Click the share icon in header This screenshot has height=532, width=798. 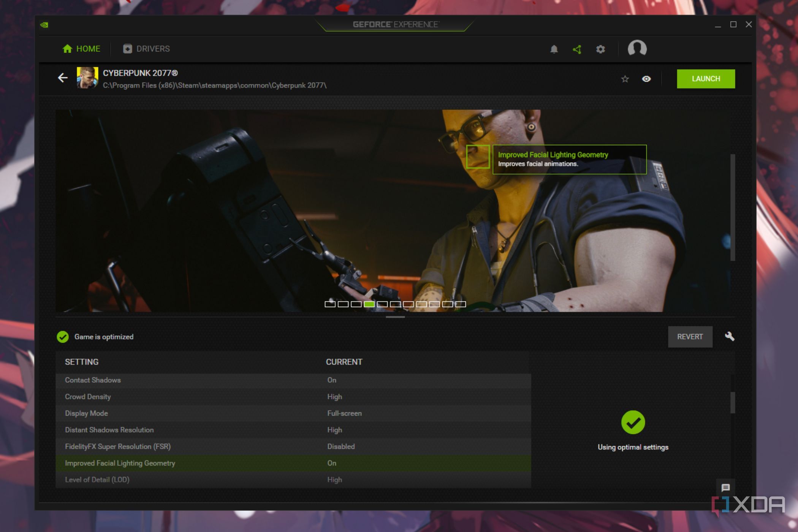[577, 49]
